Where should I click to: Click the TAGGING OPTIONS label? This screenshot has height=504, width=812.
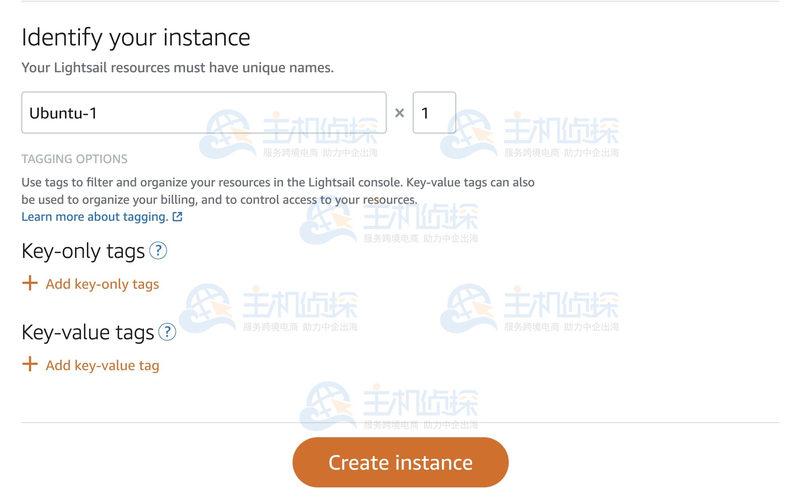pyautogui.click(x=74, y=159)
